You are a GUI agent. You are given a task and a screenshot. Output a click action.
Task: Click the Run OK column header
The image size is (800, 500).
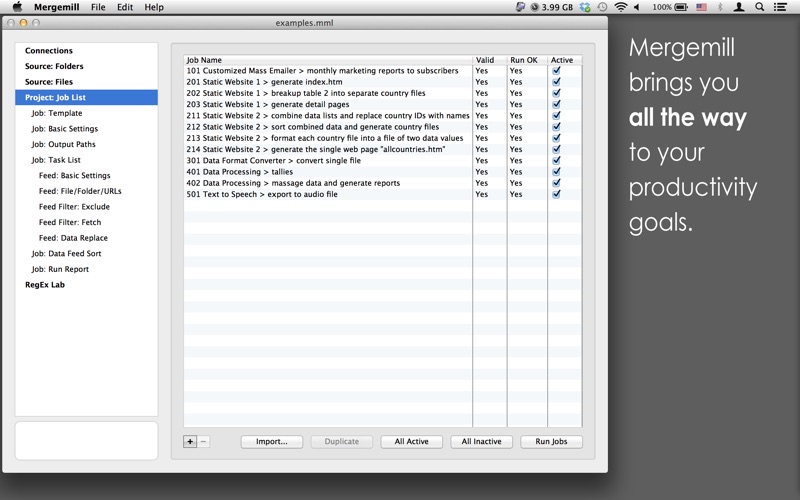(x=527, y=60)
